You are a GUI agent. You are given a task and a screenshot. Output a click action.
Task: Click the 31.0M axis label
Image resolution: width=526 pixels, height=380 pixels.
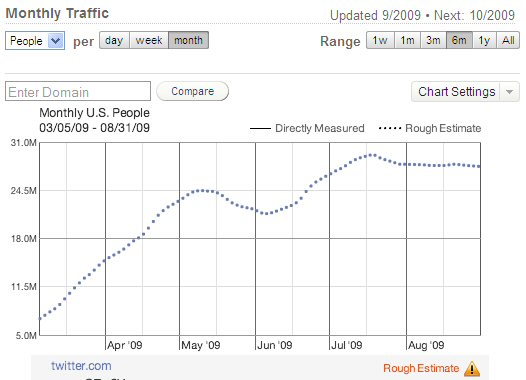[x=23, y=143]
